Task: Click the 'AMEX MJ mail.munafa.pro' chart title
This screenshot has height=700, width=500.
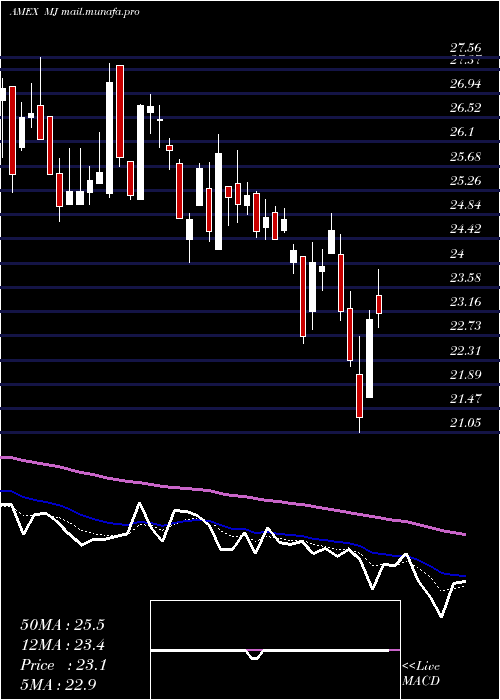Action: pos(74,12)
